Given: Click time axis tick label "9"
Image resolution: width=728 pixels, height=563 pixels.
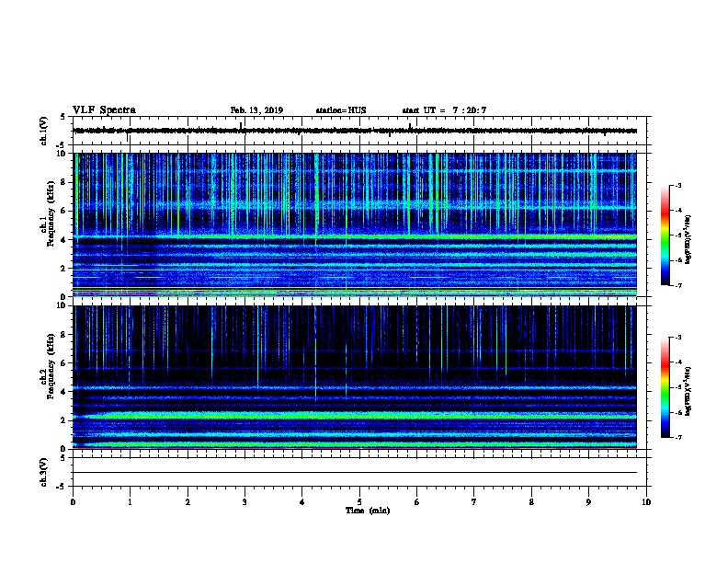Looking at the screenshot, I should coord(588,502).
